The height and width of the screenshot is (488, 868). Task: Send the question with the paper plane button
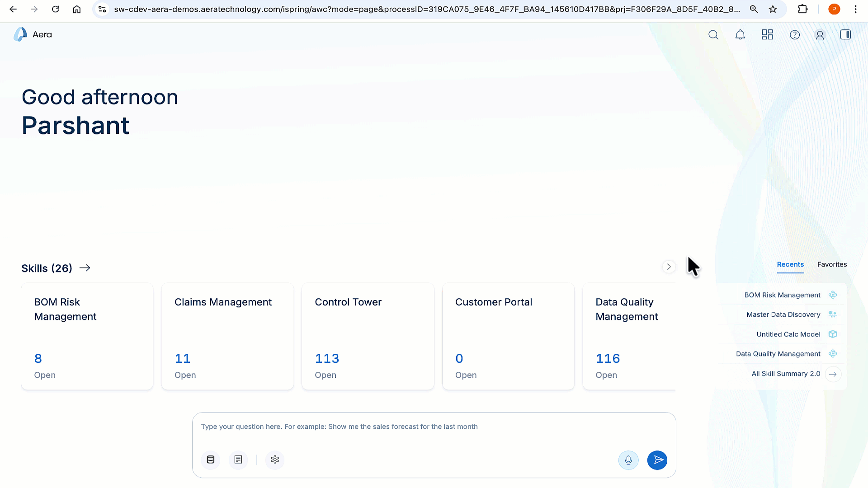(x=657, y=460)
